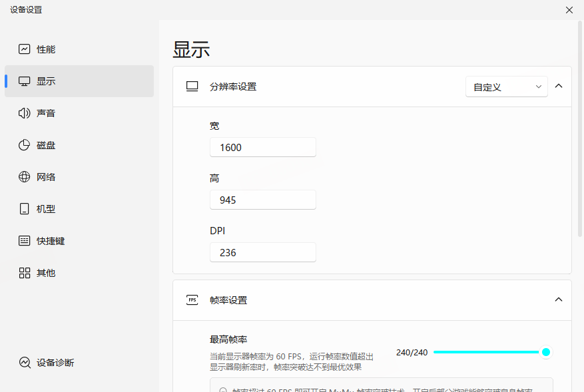This screenshot has height=392, width=584.
Task: Focus the DPI field showing 236
Action: 262,252
